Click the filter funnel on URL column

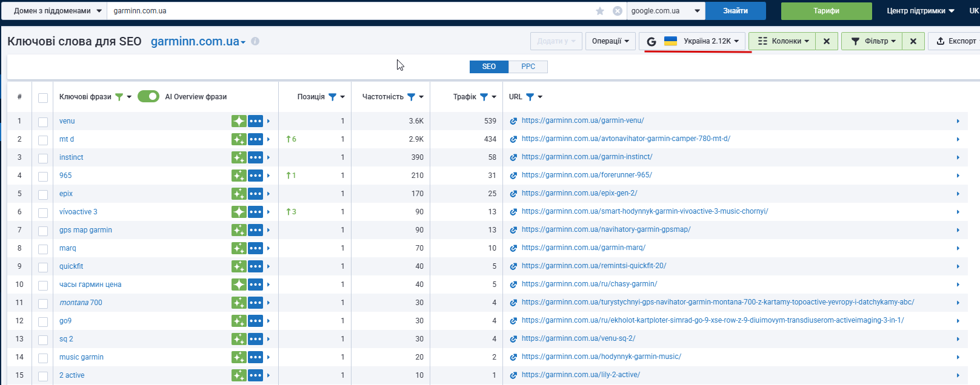coord(530,97)
